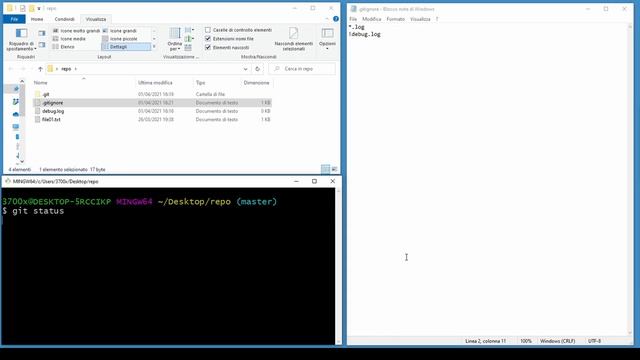
Task: Select the Icone grandi layout
Action: 119,31
